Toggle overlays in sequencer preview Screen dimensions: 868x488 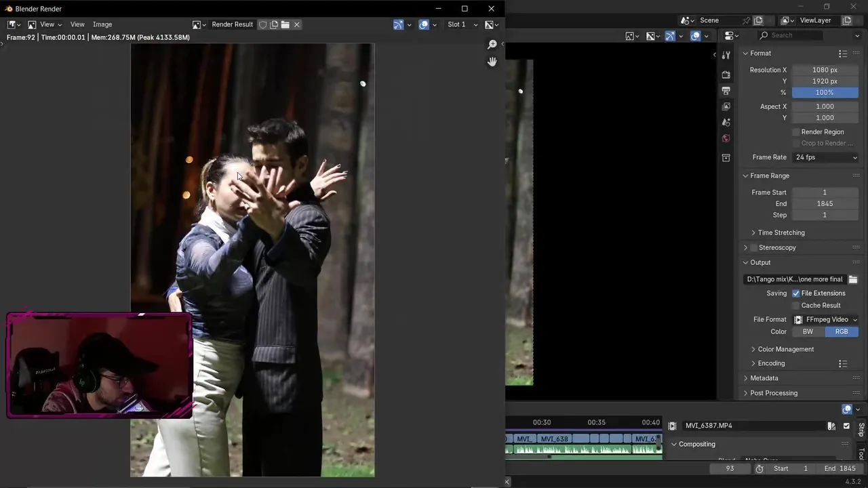(695, 36)
